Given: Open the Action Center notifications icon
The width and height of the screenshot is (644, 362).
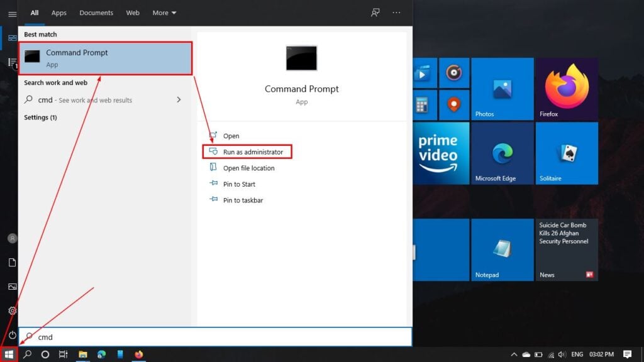Looking at the screenshot, I should pos(627,354).
